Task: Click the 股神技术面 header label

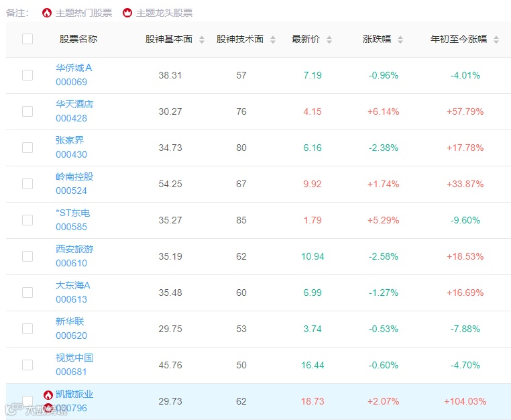Action: [240, 39]
